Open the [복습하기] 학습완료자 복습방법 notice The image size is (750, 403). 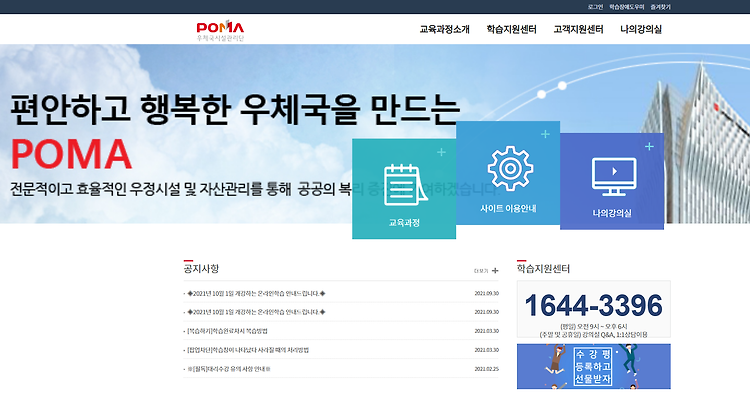[227, 331]
